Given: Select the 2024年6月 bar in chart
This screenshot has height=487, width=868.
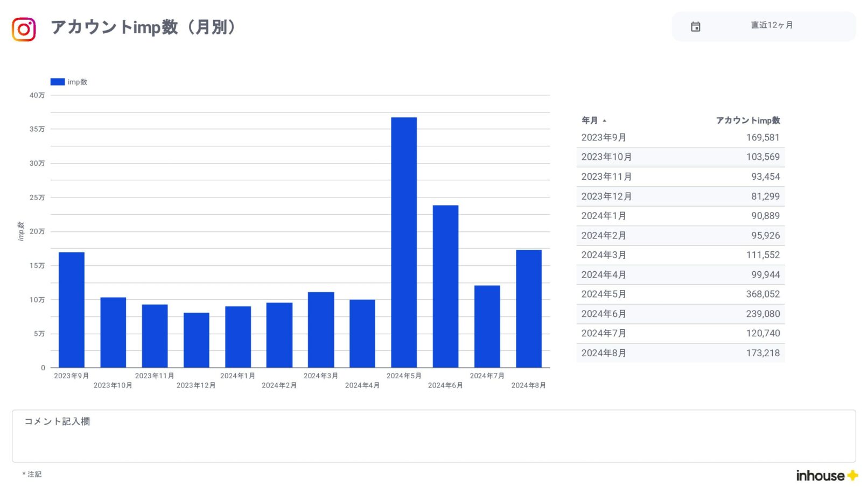Looking at the screenshot, I should (445, 286).
